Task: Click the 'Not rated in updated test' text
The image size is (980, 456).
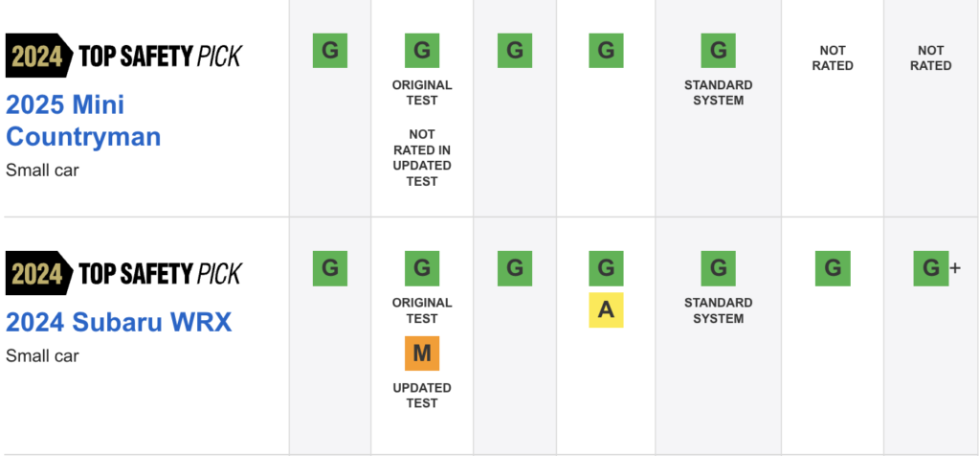Action: point(422,158)
